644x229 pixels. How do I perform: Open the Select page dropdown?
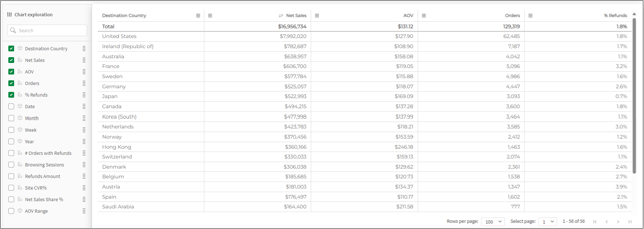(548, 222)
